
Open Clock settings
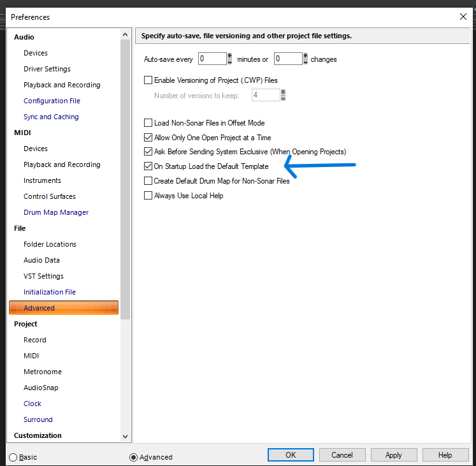click(32, 404)
